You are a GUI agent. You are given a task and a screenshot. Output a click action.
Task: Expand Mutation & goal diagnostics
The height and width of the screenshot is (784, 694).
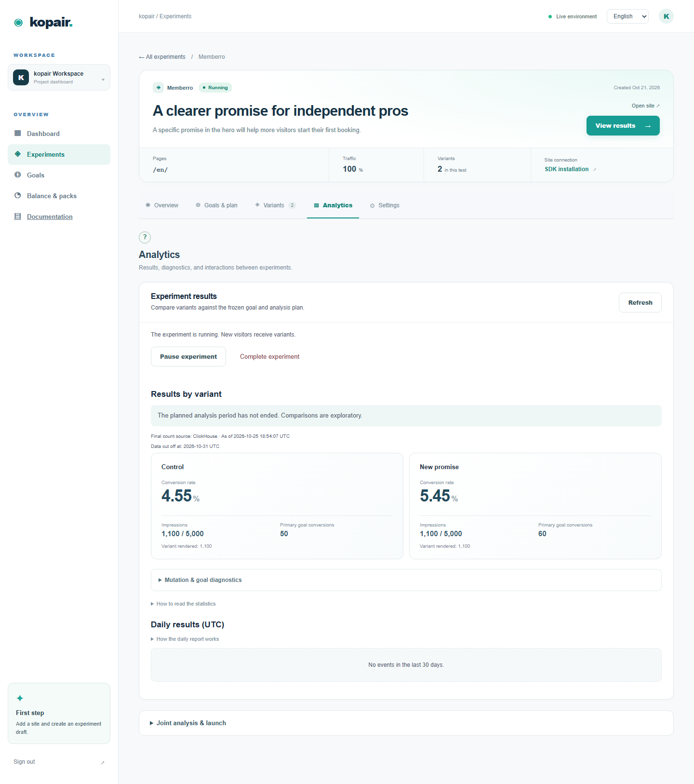tap(406, 580)
